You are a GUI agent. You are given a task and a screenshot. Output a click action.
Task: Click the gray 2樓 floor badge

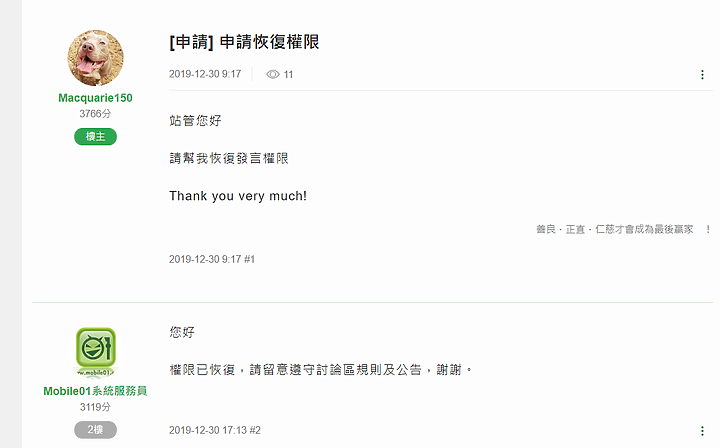tap(96, 430)
